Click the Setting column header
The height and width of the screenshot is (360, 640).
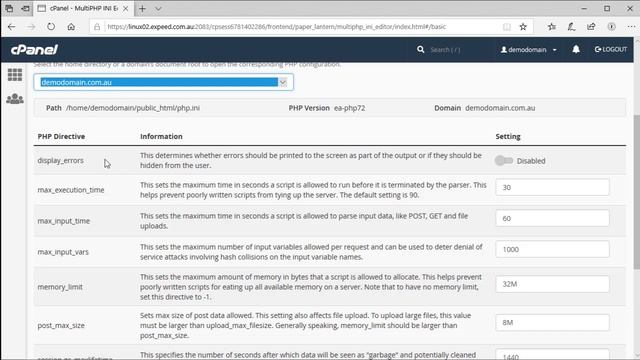click(x=508, y=136)
